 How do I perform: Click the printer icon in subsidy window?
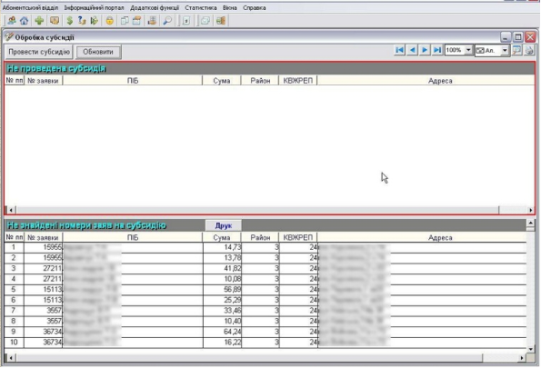pyautogui.click(x=529, y=50)
